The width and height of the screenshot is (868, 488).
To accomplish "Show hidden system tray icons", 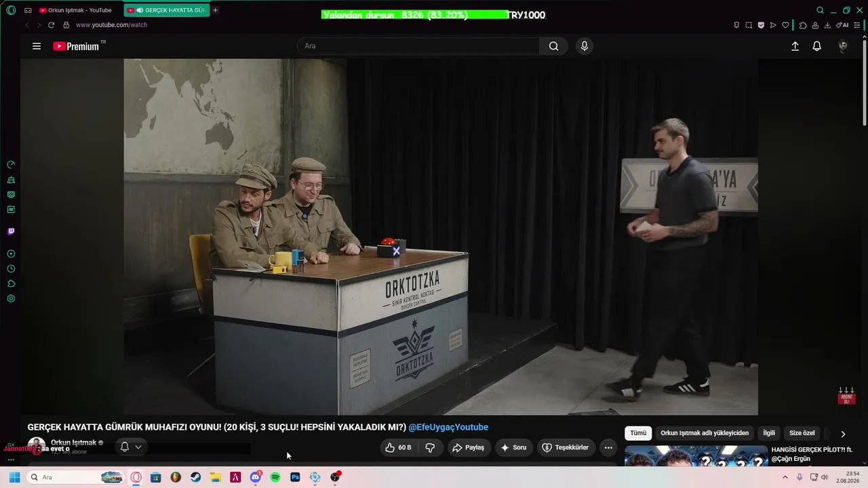I will click(x=785, y=477).
